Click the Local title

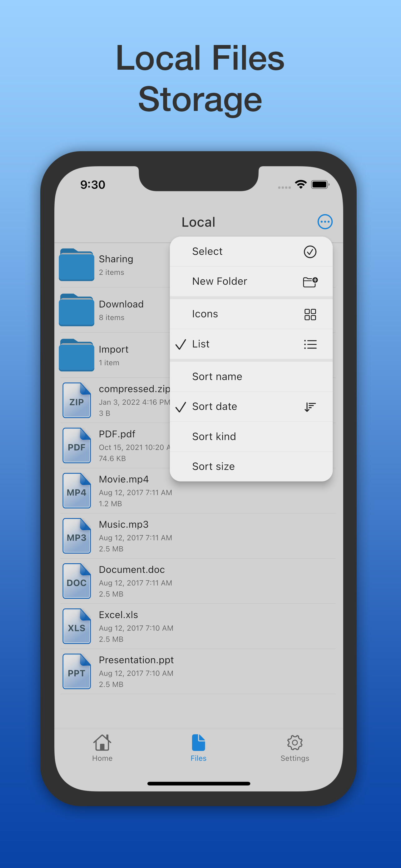click(198, 222)
